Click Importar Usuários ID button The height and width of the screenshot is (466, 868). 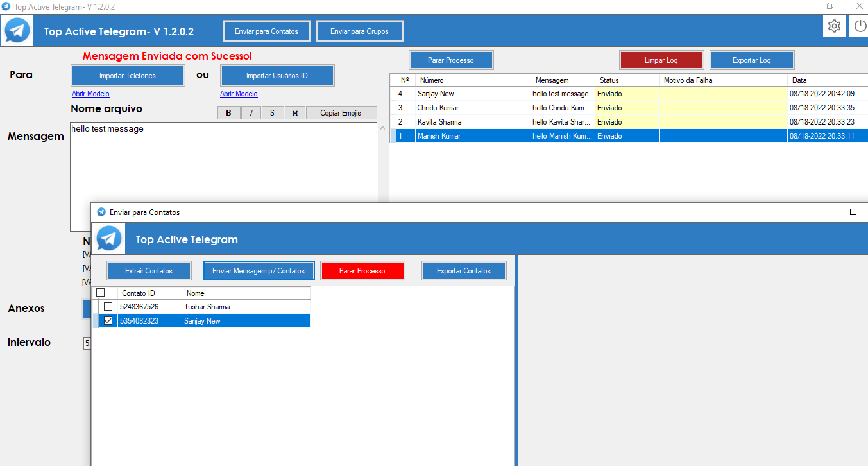pos(277,76)
